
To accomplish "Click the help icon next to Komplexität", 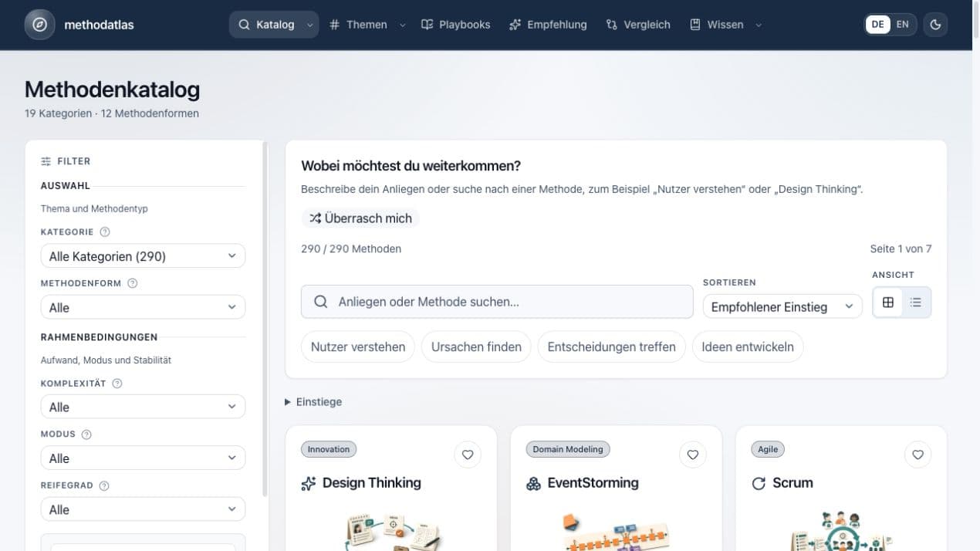I will click(117, 384).
